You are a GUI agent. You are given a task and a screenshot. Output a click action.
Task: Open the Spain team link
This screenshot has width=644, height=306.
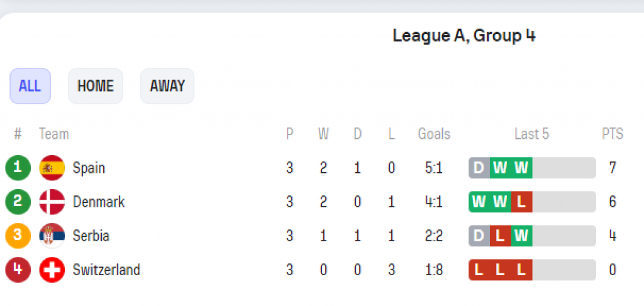click(x=89, y=168)
